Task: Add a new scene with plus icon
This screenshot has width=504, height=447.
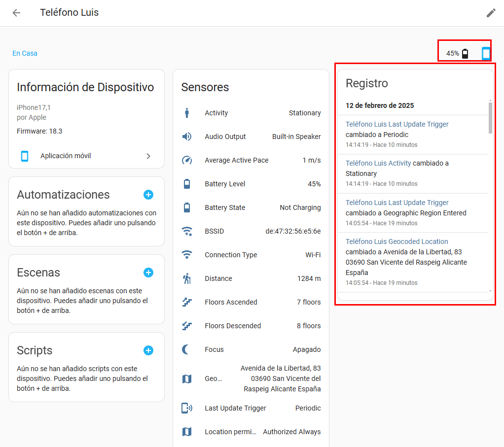Action: pos(148,273)
